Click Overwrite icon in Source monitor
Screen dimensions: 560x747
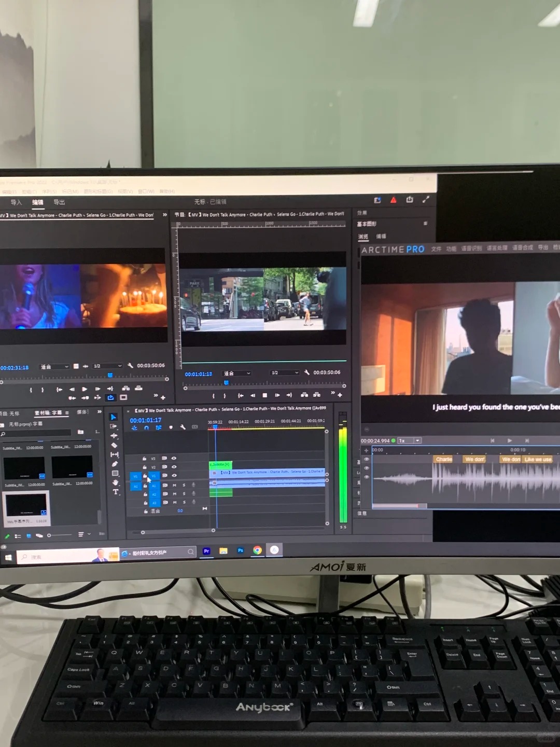pyautogui.click(x=138, y=388)
